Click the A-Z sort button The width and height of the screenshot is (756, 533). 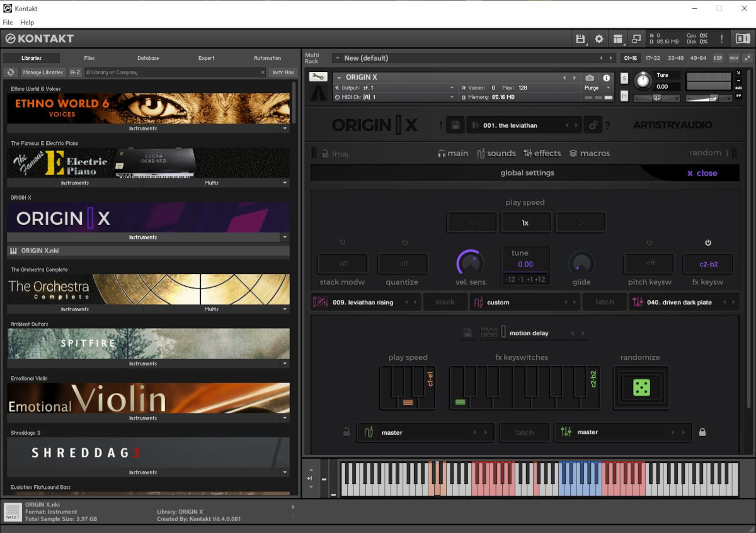click(x=75, y=72)
